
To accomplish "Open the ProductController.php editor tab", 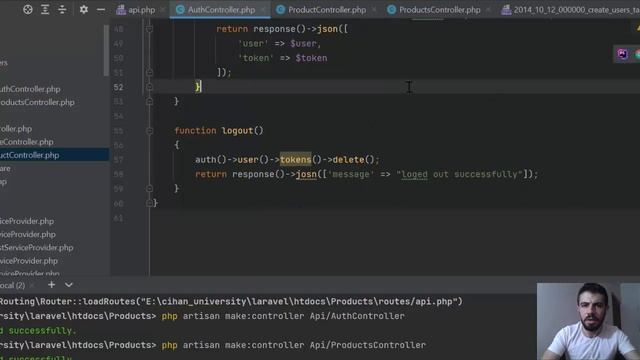I will tap(327, 10).
